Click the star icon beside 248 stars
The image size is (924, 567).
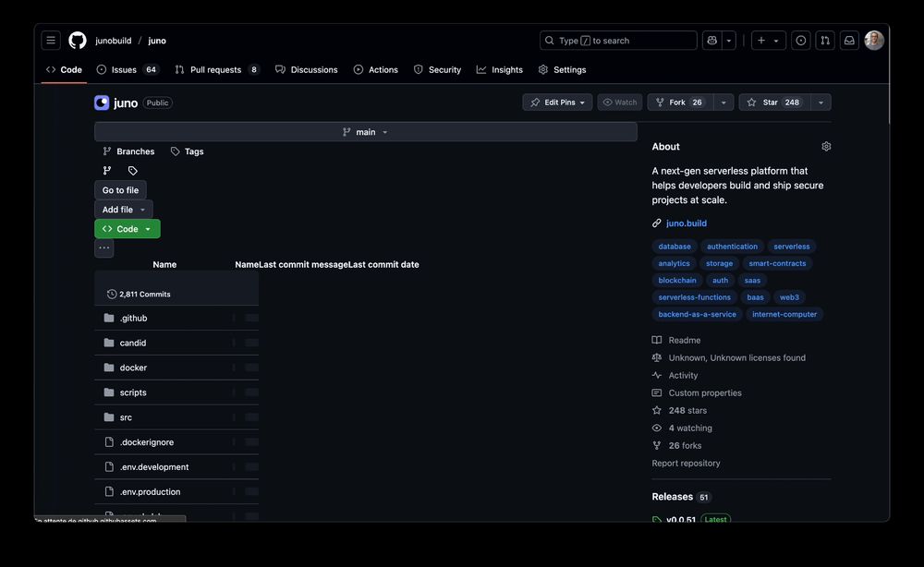coord(656,410)
